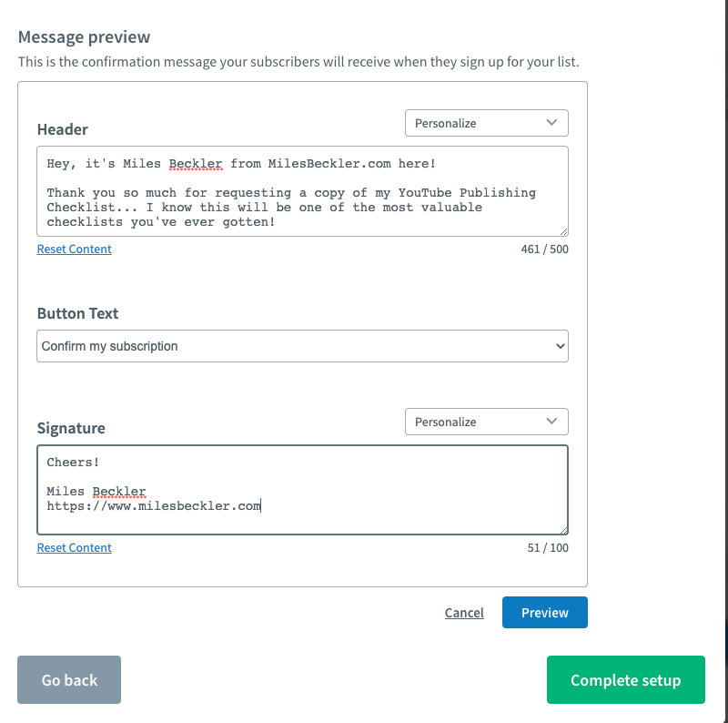Click the Thank you paragraph in the Header box

coord(291,208)
